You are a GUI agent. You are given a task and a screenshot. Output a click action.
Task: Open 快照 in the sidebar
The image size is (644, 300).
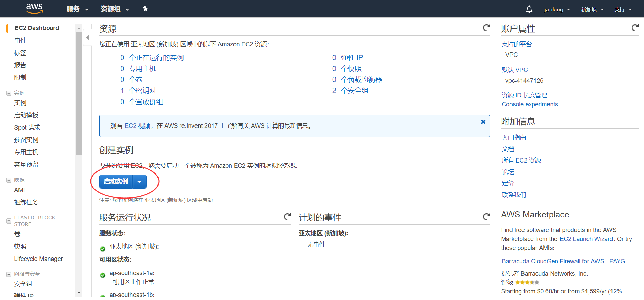(x=20, y=247)
